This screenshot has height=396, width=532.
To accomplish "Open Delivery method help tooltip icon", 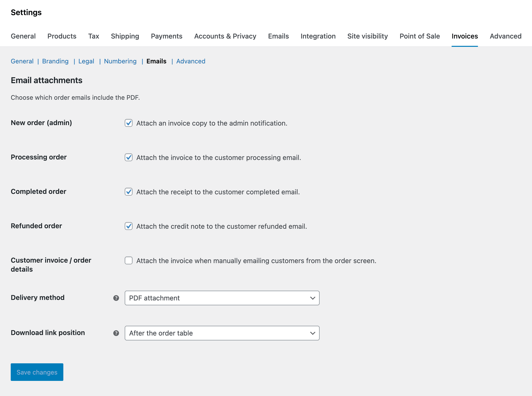I will tap(116, 298).
